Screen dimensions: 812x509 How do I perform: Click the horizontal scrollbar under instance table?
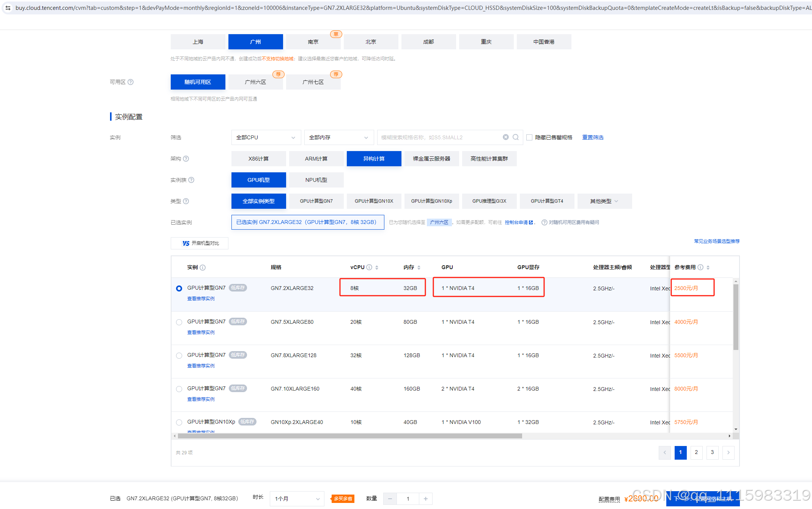tap(349, 436)
